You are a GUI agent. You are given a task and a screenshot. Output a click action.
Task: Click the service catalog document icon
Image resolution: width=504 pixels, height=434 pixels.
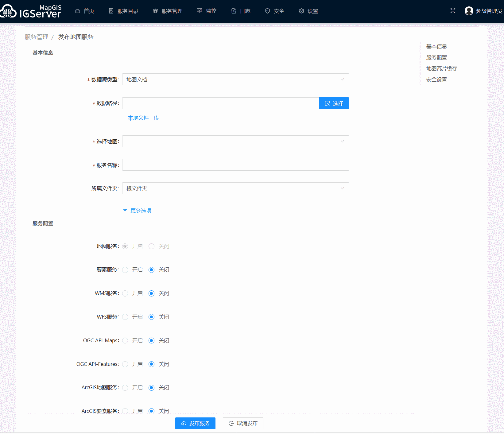pyautogui.click(x=111, y=11)
